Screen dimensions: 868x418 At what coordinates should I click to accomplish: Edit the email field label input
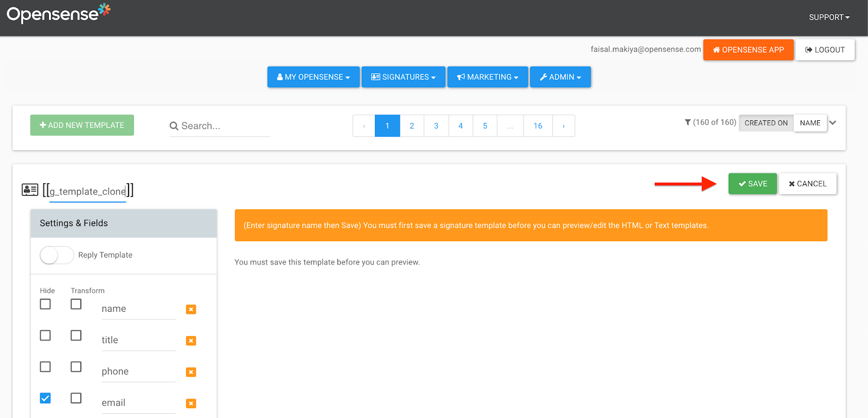point(138,403)
